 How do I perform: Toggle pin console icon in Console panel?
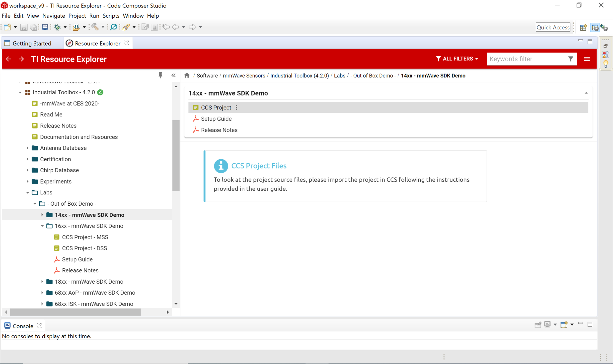pos(538,325)
